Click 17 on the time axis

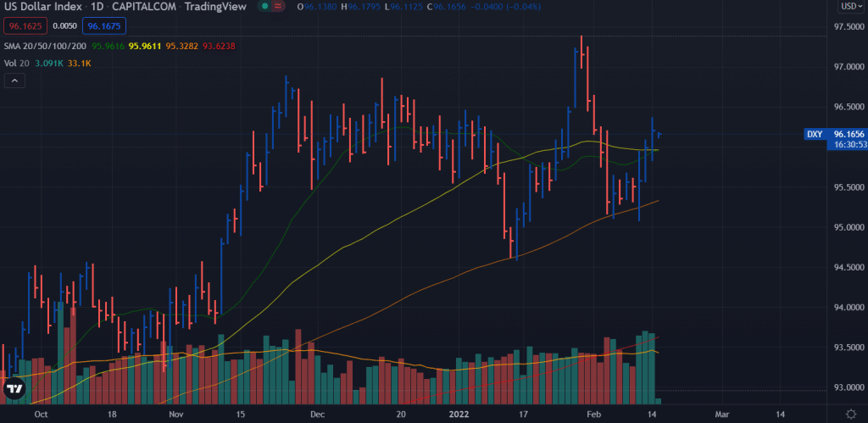click(x=522, y=414)
